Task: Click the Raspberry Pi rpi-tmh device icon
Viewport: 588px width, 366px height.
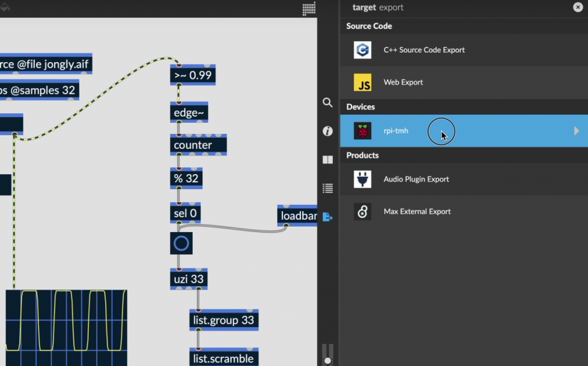Action: [x=362, y=130]
